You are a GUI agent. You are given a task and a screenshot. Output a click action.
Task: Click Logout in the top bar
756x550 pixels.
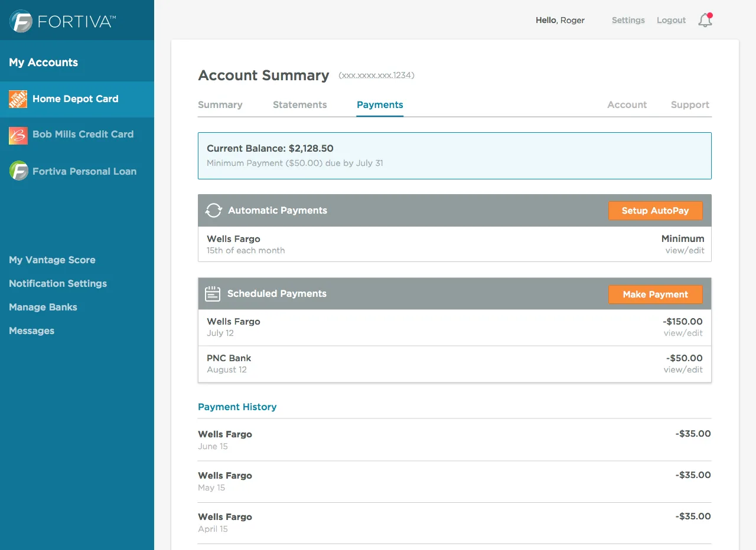point(670,19)
